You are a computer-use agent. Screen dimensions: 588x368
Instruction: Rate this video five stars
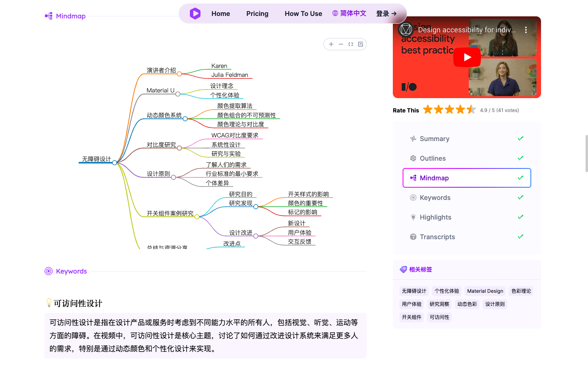pos(471,110)
